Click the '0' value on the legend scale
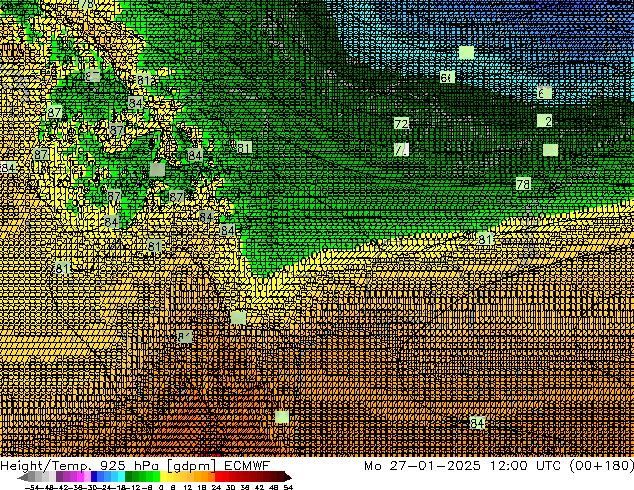Image resolution: width=634 pixels, height=490 pixels. [x=161, y=488]
